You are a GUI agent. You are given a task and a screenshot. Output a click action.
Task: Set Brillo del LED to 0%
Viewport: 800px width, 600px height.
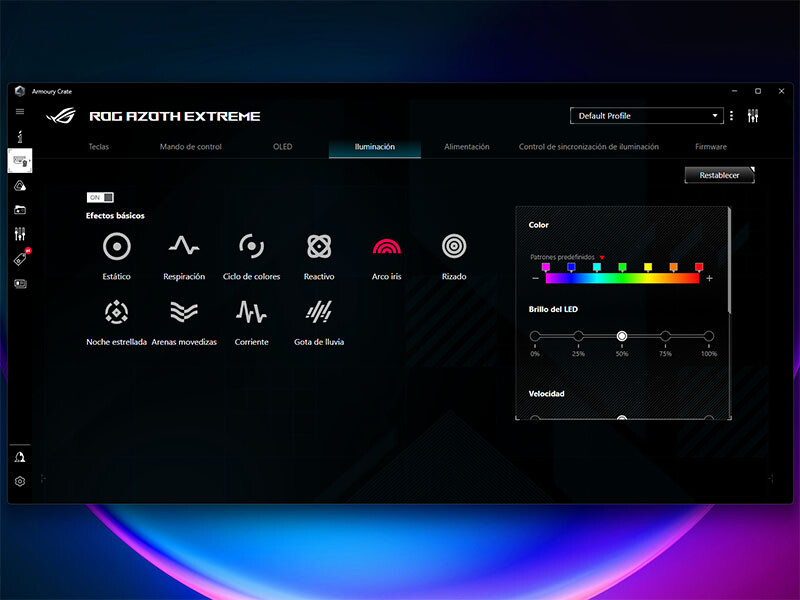535,336
